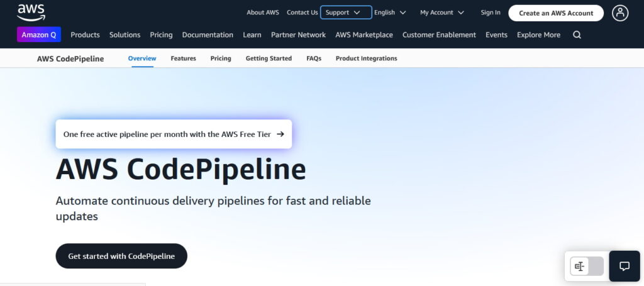Click the Contact Us link
Image resolution: width=644 pixels, height=286 pixels.
click(303, 13)
